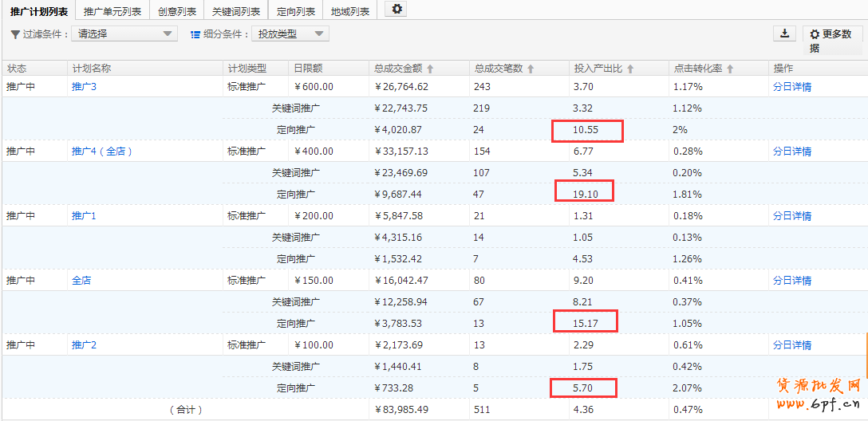Expand the 投放类型 breakdown dropdown

290,33
